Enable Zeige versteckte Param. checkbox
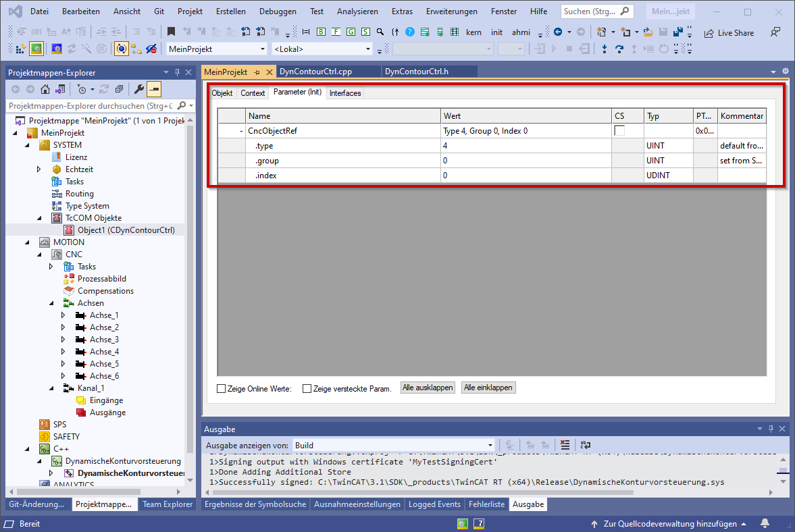Image resolution: width=795 pixels, height=532 pixels. click(307, 389)
